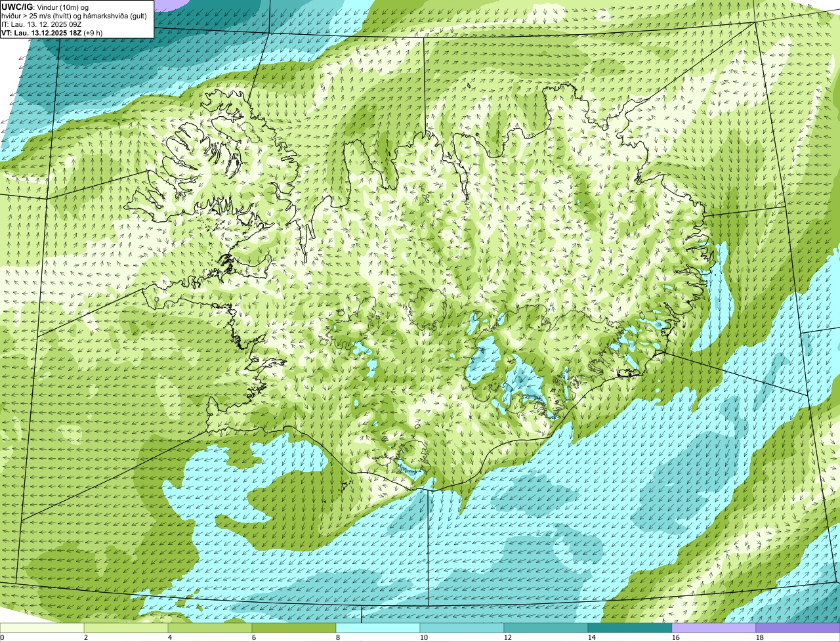Click the '10' label on the color scale
Viewport: 840px width, 642px height.
click(x=424, y=637)
